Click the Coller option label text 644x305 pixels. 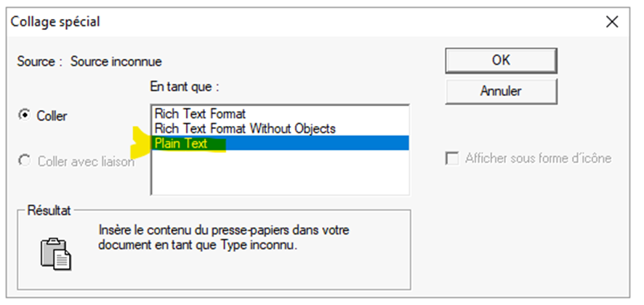coord(52,116)
